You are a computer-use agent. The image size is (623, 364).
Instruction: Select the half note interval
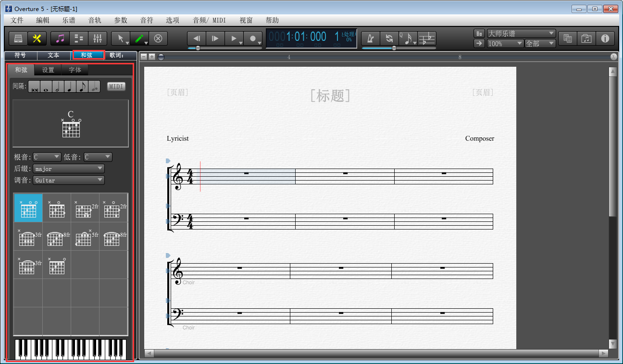pos(58,86)
